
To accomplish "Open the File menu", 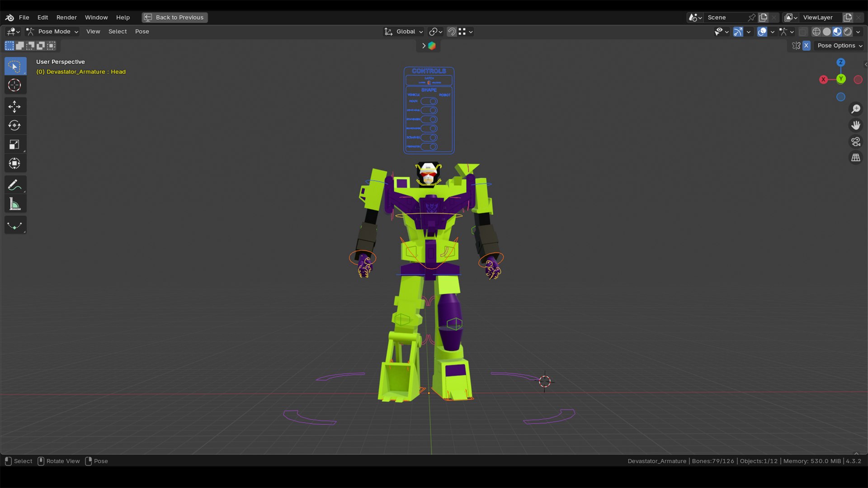I will (24, 18).
